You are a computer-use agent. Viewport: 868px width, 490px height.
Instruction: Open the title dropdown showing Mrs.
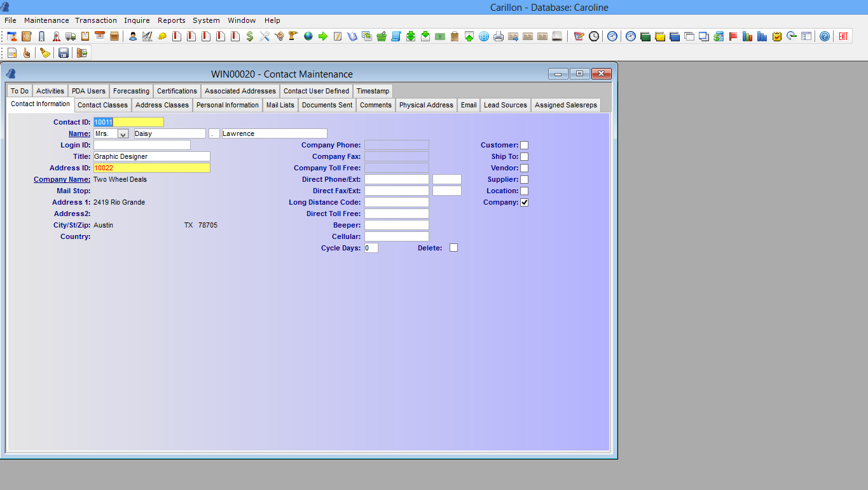(123, 133)
